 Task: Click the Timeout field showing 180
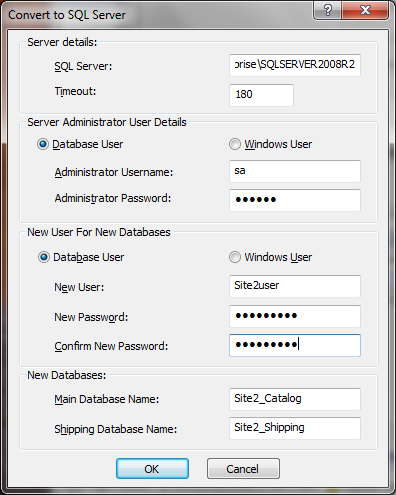pyautogui.click(x=261, y=95)
